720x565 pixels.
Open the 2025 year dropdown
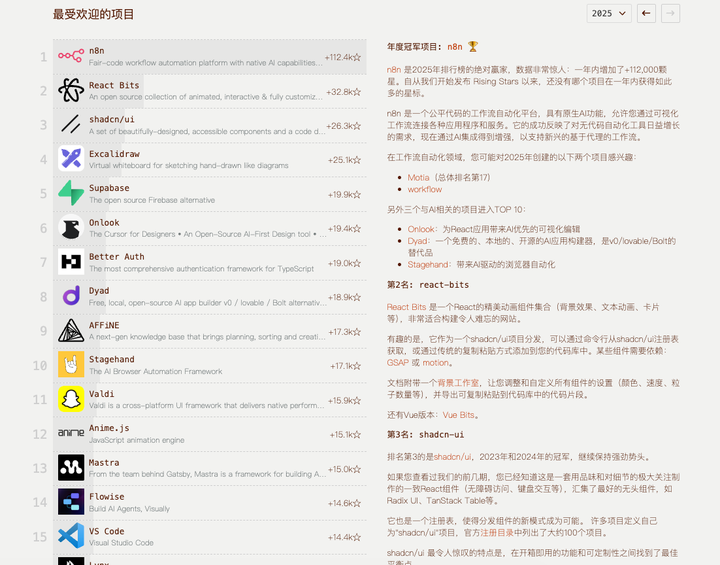point(609,13)
